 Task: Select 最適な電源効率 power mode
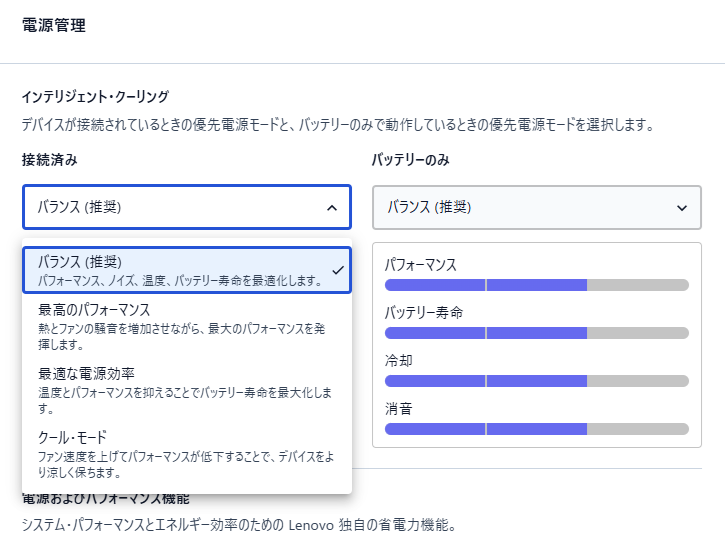coord(187,390)
